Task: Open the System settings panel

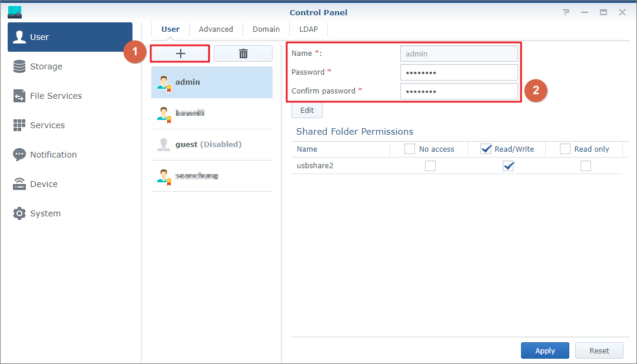Action: click(44, 213)
